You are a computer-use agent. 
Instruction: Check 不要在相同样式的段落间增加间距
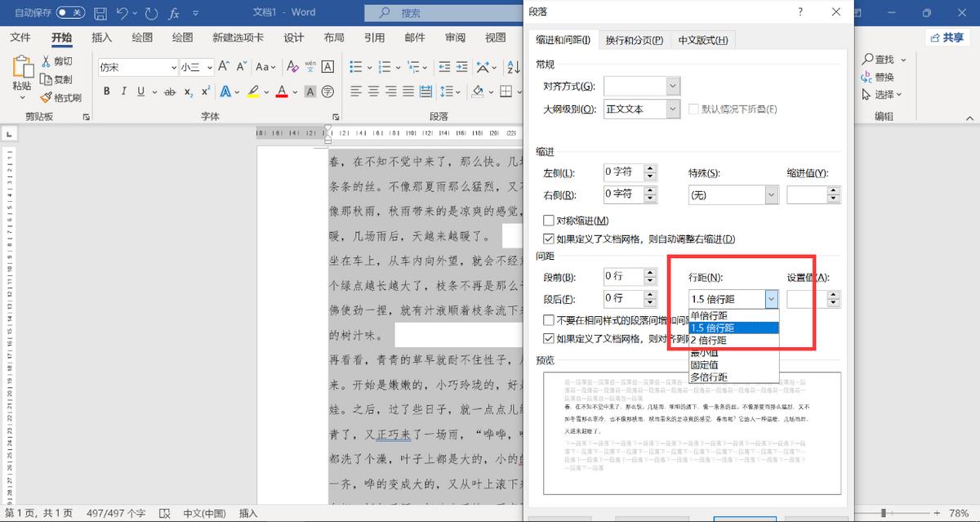tap(549, 319)
